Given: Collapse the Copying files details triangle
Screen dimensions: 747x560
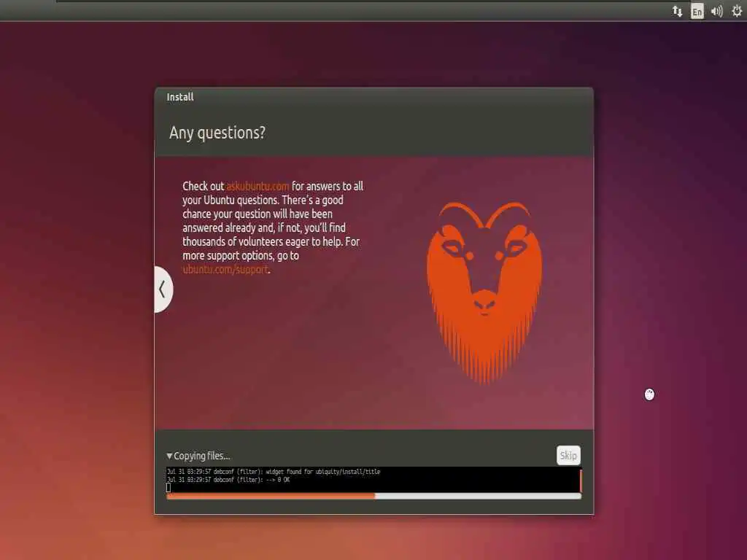Looking at the screenshot, I should pyautogui.click(x=169, y=456).
